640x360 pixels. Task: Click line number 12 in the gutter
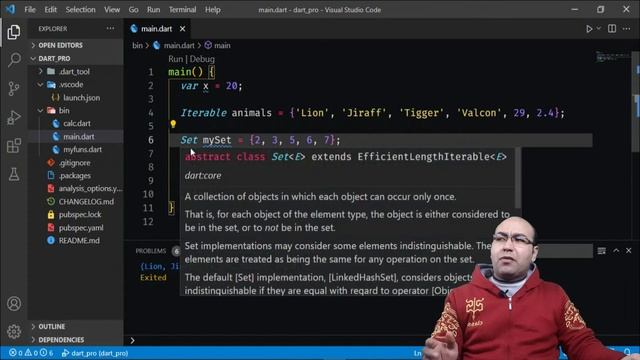pyautogui.click(x=148, y=222)
